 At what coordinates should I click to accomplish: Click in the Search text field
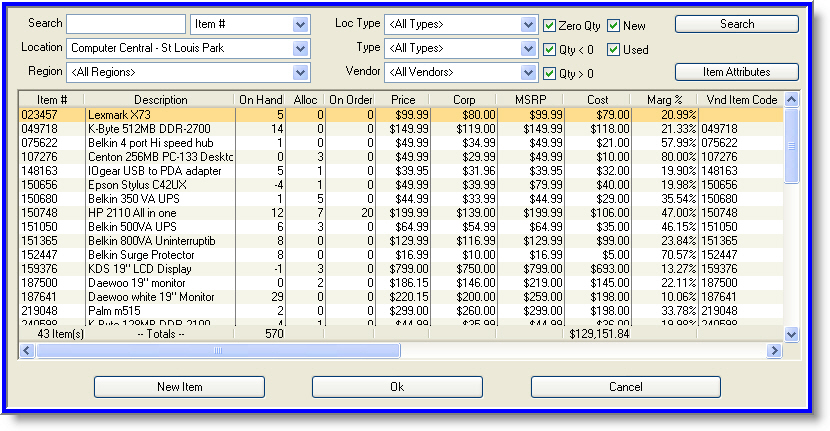[x=126, y=24]
